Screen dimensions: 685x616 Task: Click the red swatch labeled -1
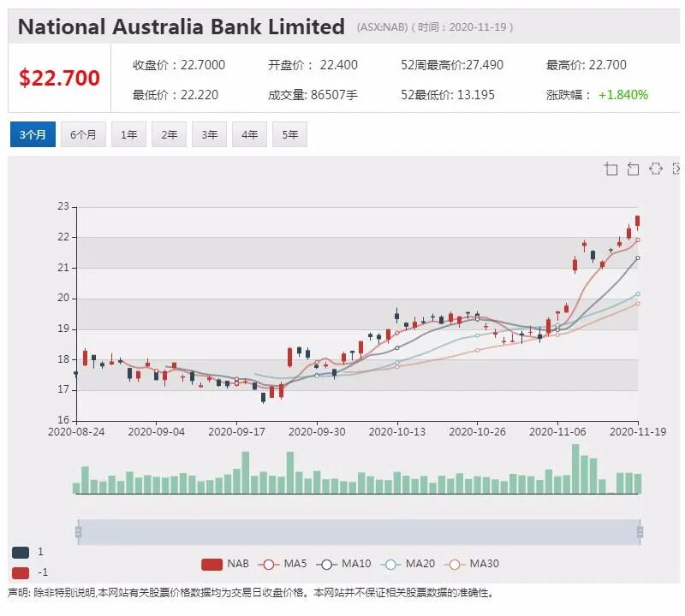[x=21, y=572]
